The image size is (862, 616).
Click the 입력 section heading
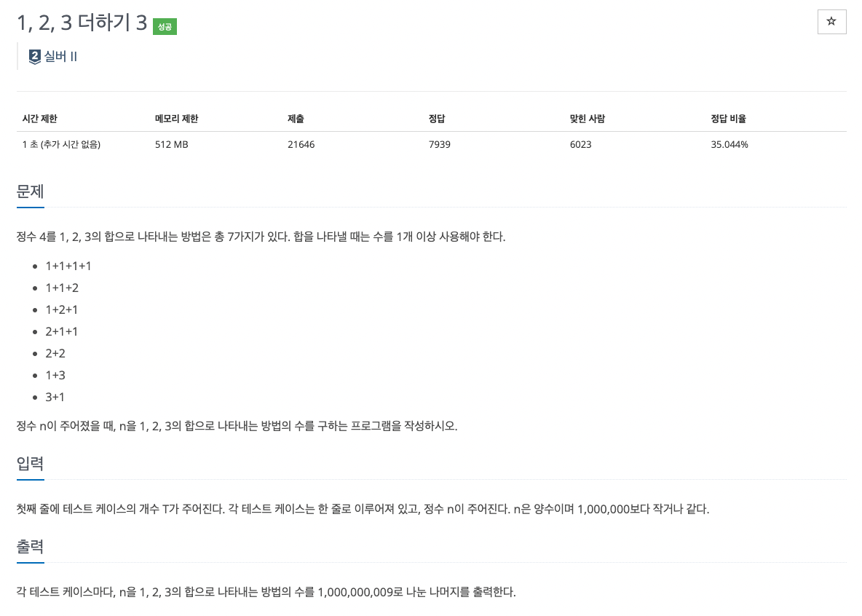click(x=30, y=464)
